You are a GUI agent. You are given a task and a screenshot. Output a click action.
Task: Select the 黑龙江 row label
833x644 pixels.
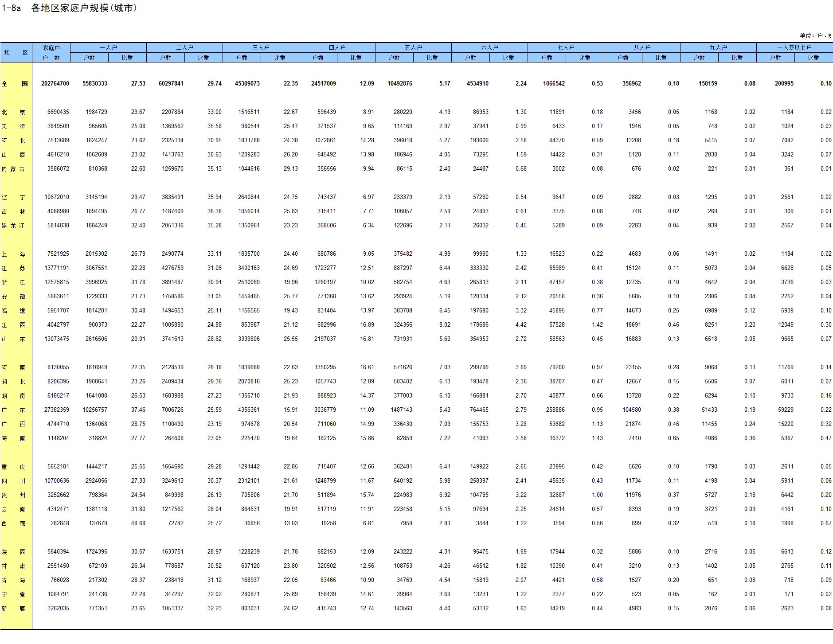point(14,226)
